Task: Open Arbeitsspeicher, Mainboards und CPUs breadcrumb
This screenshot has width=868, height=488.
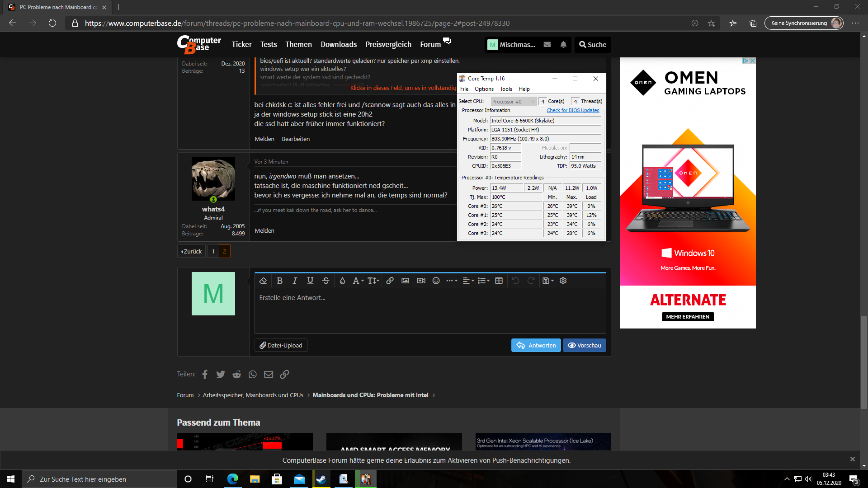Action: 253,395
